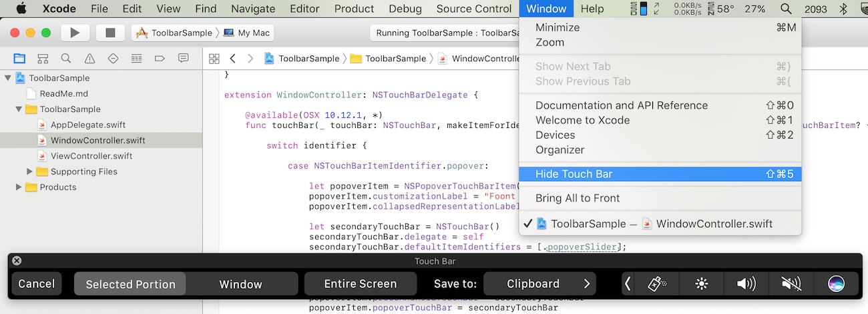The width and height of the screenshot is (868, 314).
Task: Open Spotlight search in menu bar
Action: 786,9
